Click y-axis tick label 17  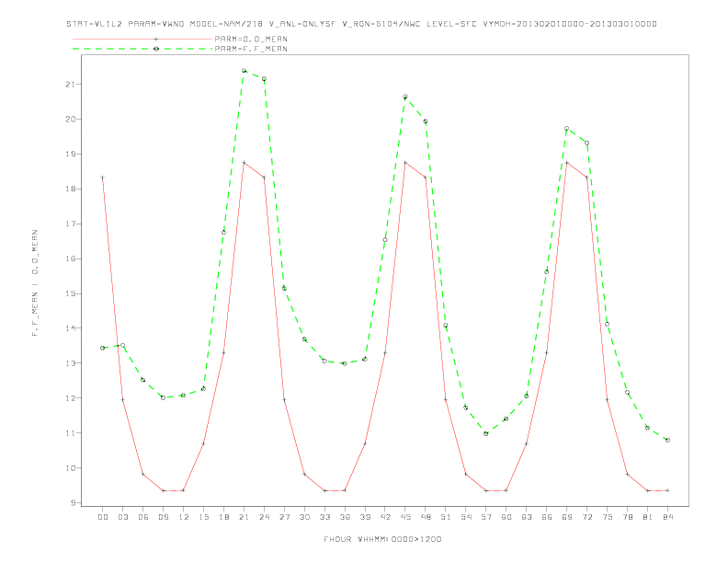[x=70, y=224]
